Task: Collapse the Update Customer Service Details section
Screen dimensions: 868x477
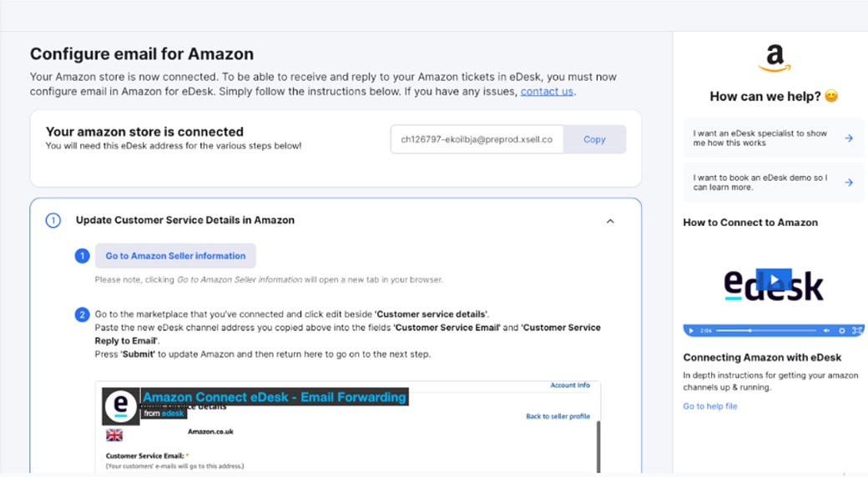Action: [x=610, y=221]
